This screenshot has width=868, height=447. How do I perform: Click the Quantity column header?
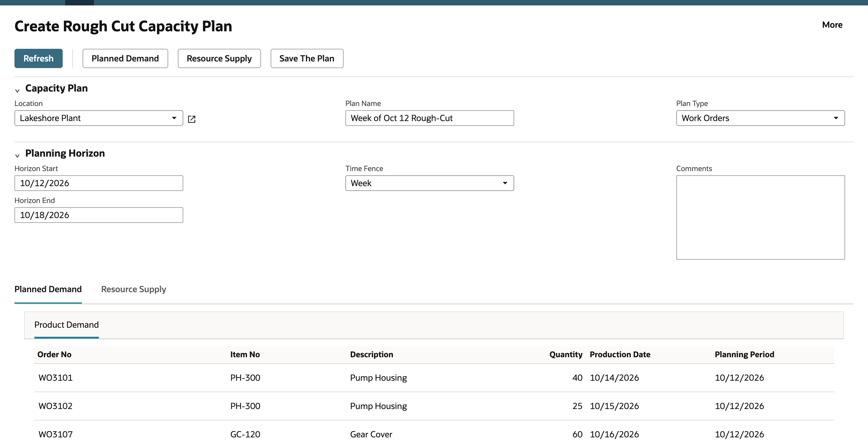point(565,354)
